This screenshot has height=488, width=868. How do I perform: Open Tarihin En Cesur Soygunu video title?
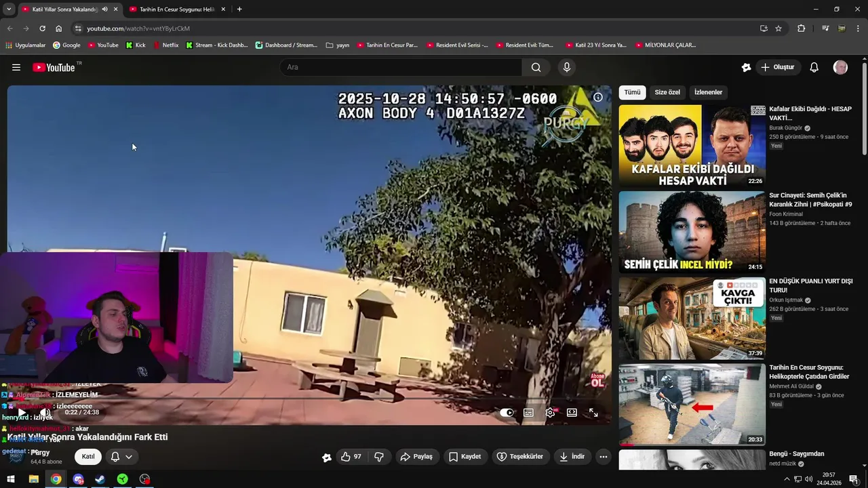[809, 371]
